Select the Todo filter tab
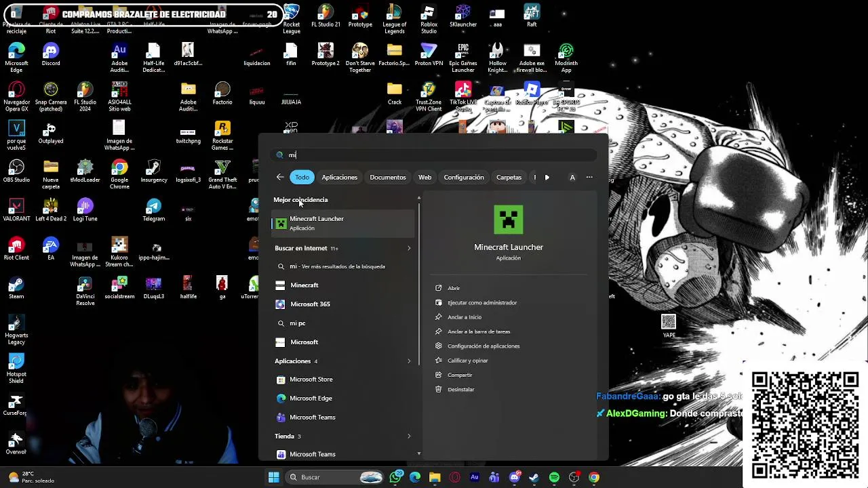The height and width of the screenshot is (488, 868). (302, 178)
